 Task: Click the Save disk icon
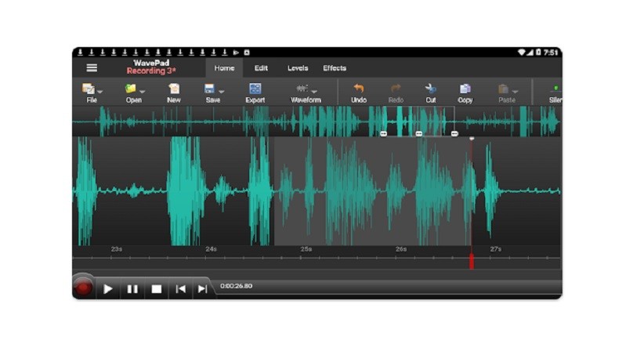coord(209,89)
